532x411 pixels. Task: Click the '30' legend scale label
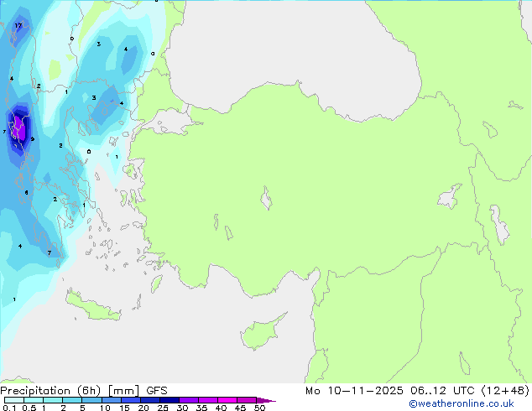pyautogui.click(x=182, y=408)
